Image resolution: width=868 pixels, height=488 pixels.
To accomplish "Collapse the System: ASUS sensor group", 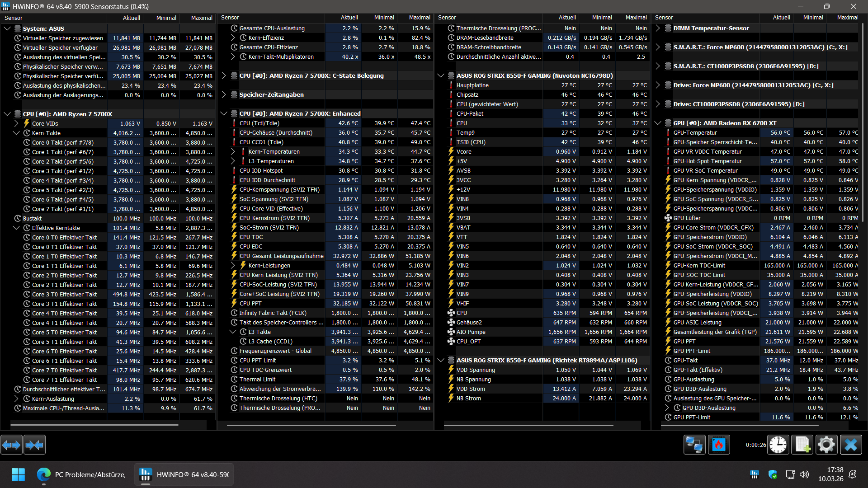I will click(7, 28).
